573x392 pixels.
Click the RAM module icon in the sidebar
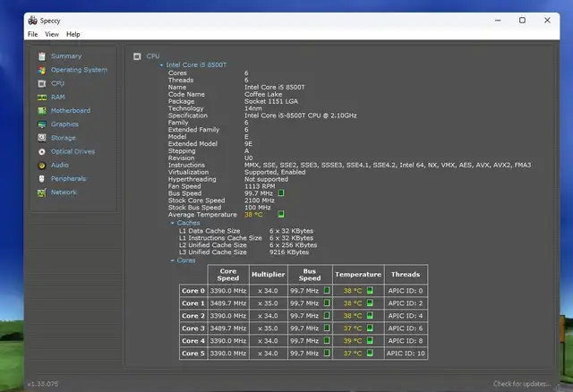point(42,98)
